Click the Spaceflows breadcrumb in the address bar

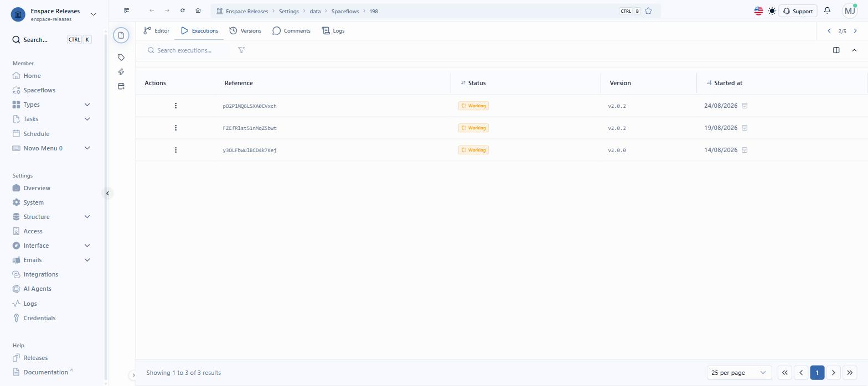(x=345, y=11)
